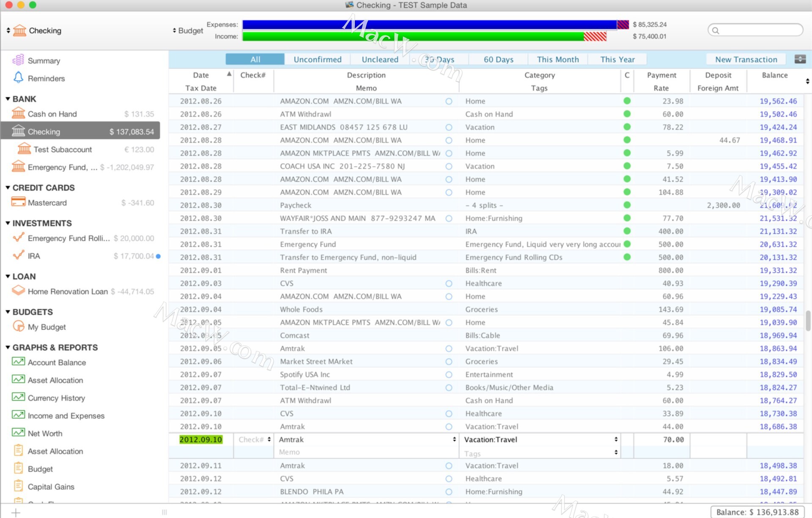The width and height of the screenshot is (812, 518).
Task: Click the register vertical scrollbar thumb
Action: 808,321
